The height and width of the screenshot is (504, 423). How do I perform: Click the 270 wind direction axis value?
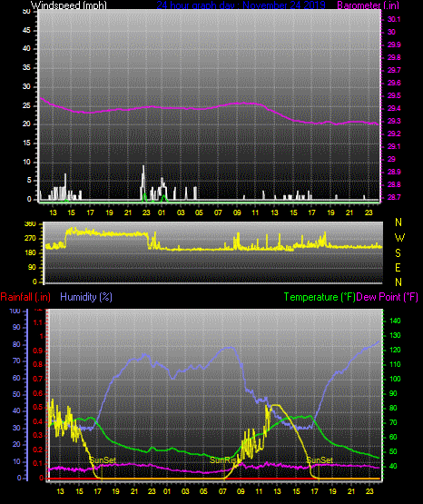click(x=30, y=239)
